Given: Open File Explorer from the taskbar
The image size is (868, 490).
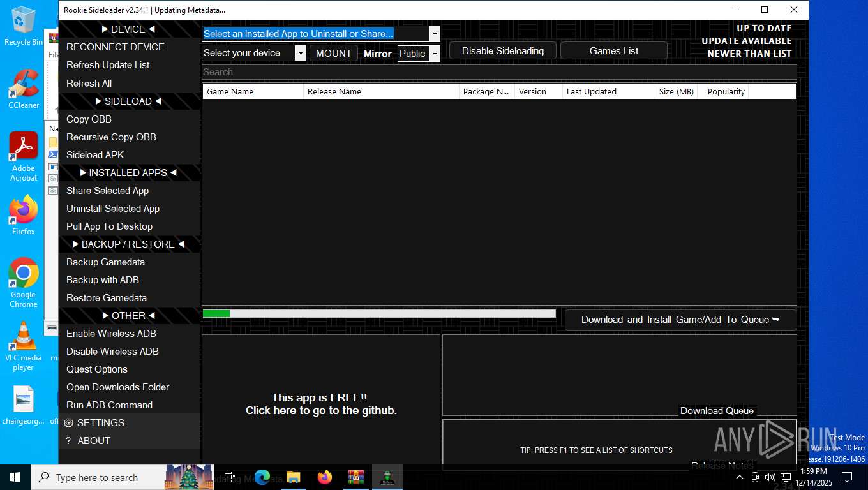Looking at the screenshot, I should [x=294, y=477].
